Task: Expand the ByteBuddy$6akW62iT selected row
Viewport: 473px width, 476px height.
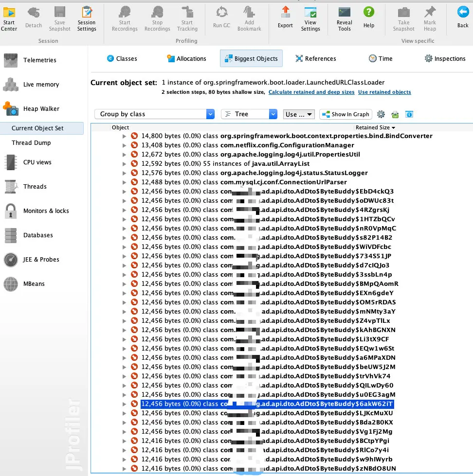Action: click(x=124, y=404)
